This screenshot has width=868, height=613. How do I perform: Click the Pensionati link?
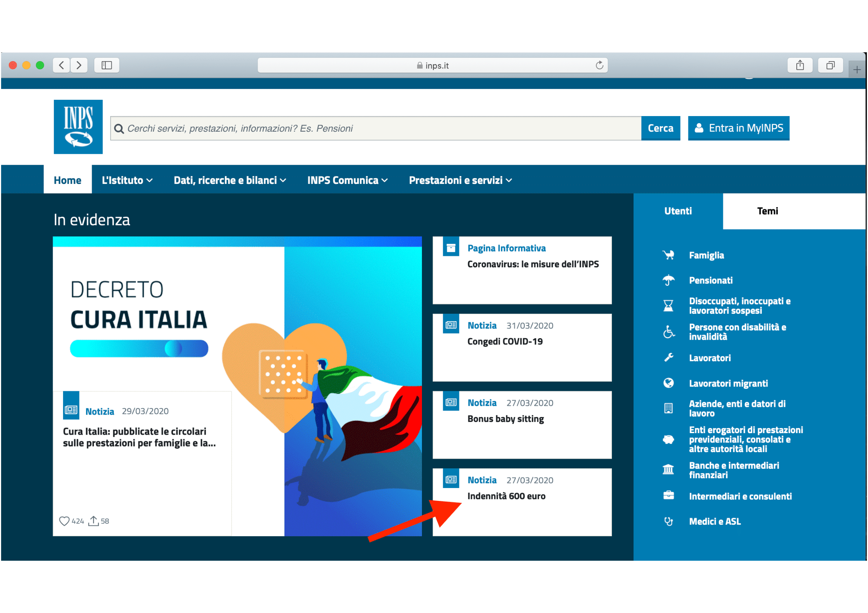[x=711, y=281]
